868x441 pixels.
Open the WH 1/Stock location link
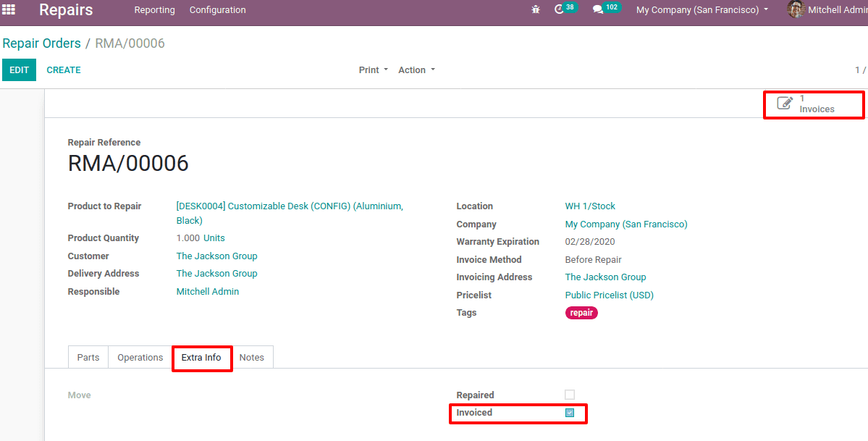590,206
